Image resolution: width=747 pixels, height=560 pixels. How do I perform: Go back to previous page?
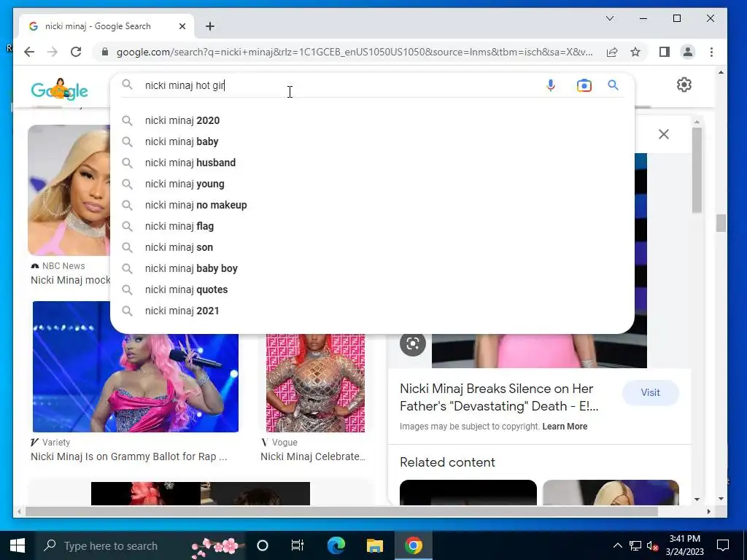[29, 52]
